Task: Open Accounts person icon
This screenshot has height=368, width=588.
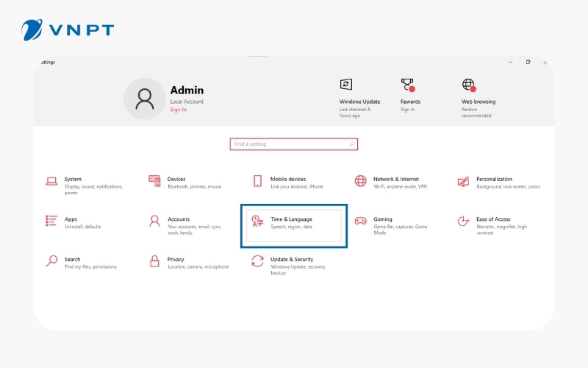Action: (154, 221)
